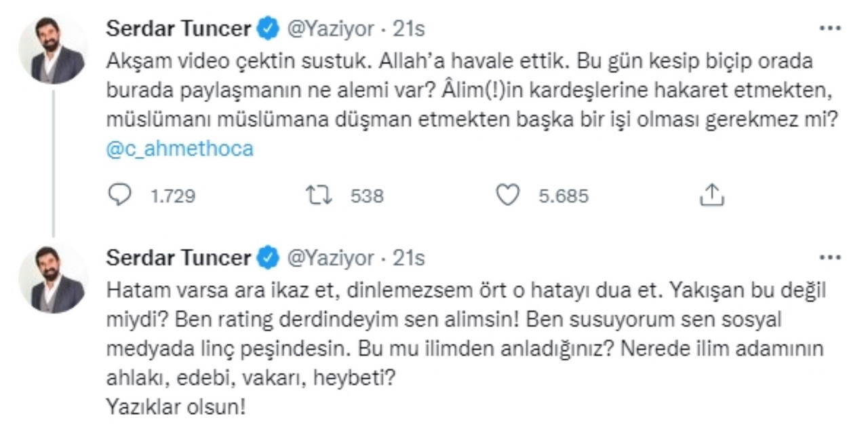Viewport: 868px width, 425px height.
Task: Click the Serdar Tuncer name on the first tweet
Action: pyautogui.click(x=179, y=29)
